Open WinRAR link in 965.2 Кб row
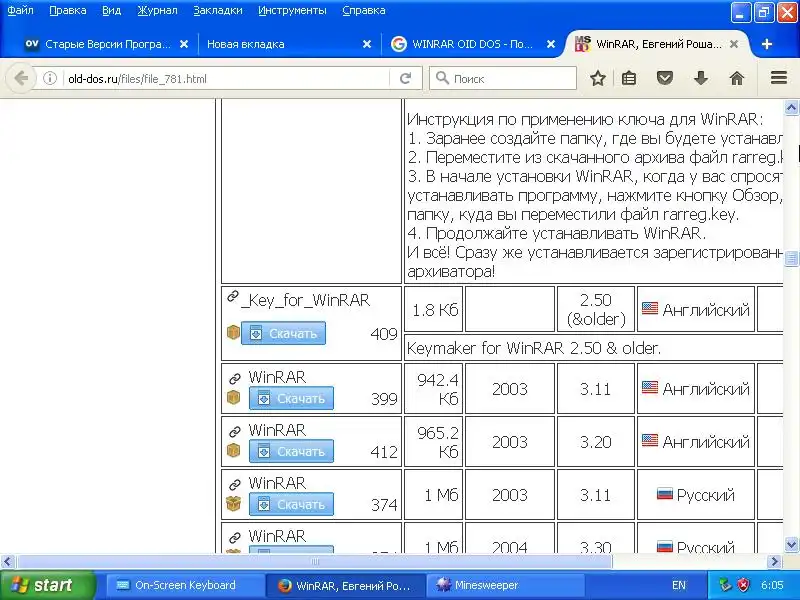 pos(277,430)
